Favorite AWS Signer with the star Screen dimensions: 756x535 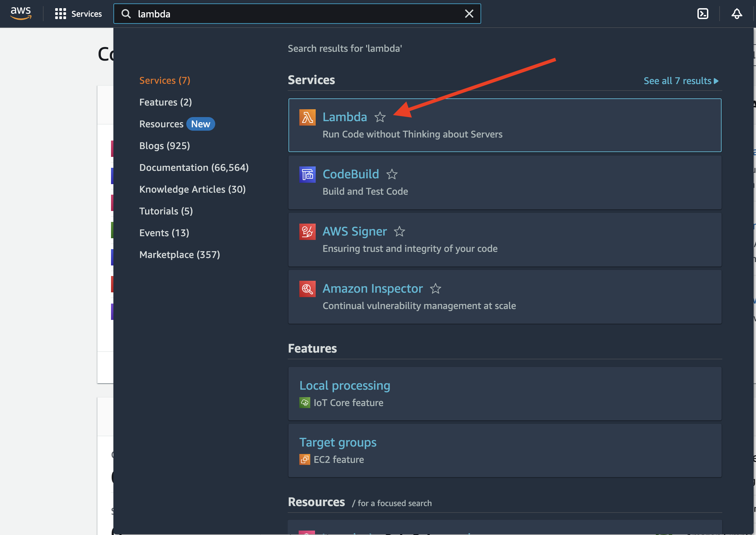coord(399,231)
